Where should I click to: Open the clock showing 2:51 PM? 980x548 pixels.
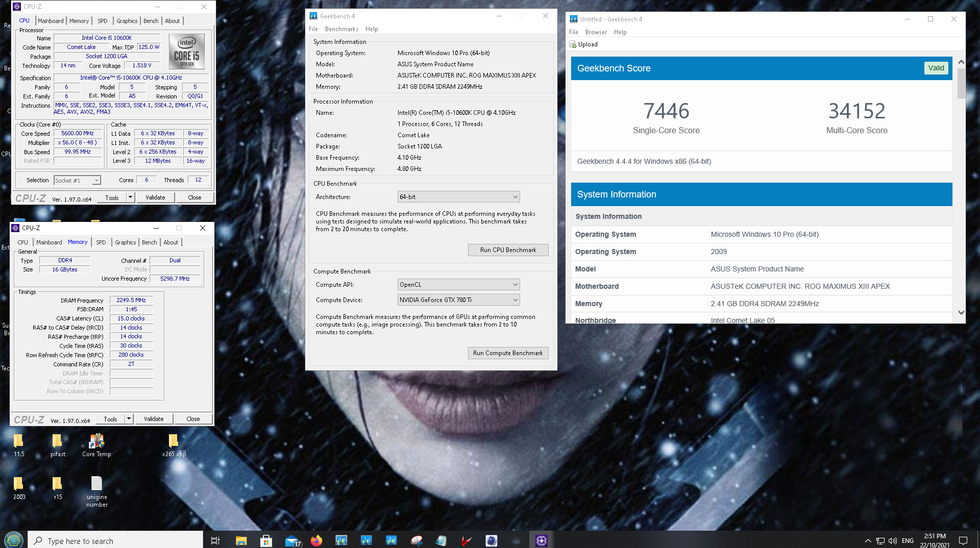[935, 540]
